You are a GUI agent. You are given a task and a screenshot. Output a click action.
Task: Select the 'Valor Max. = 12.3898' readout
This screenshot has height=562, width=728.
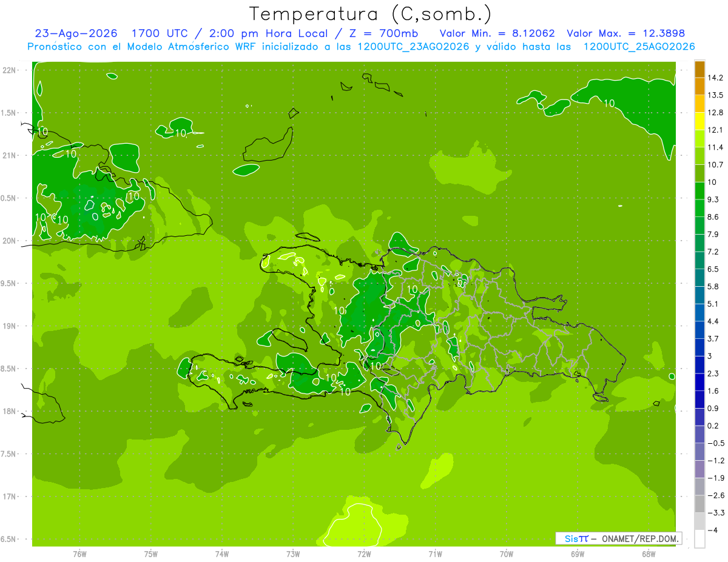click(x=625, y=33)
